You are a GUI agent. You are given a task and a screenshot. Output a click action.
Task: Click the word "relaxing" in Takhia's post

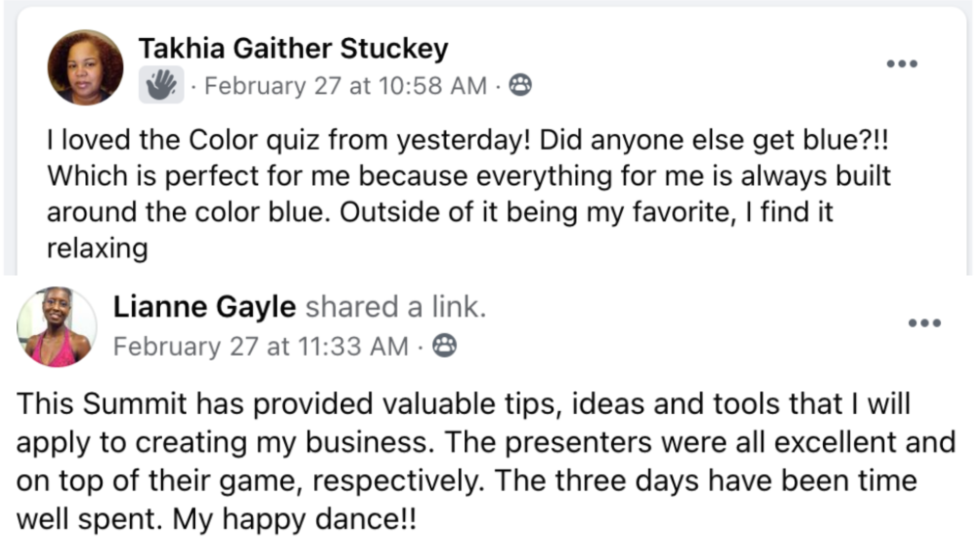click(x=97, y=248)
